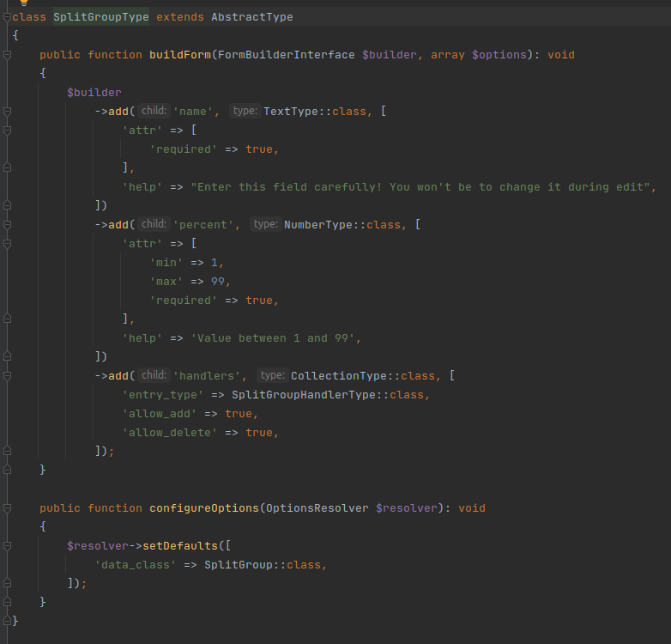Place cursor on highlighted SplitGroupType class name
The height and width of the screenshot is (644, 671).
(101, 17)
